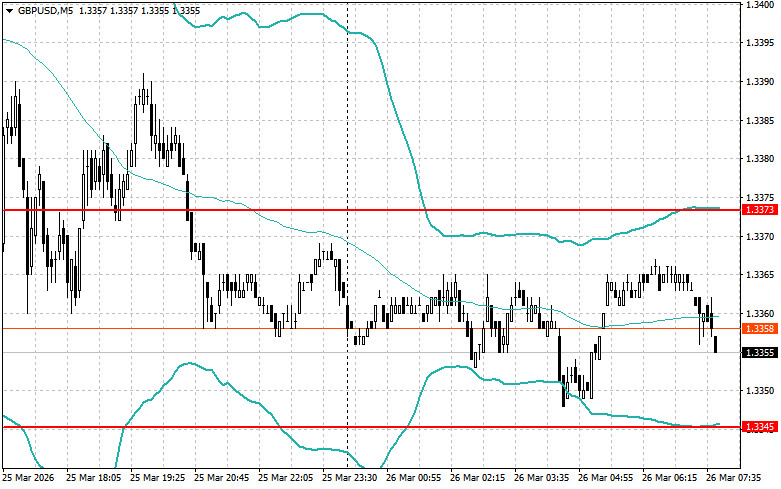Click the 1.3400 price scale value
This screenshot has height=489, width=781.
760,4
